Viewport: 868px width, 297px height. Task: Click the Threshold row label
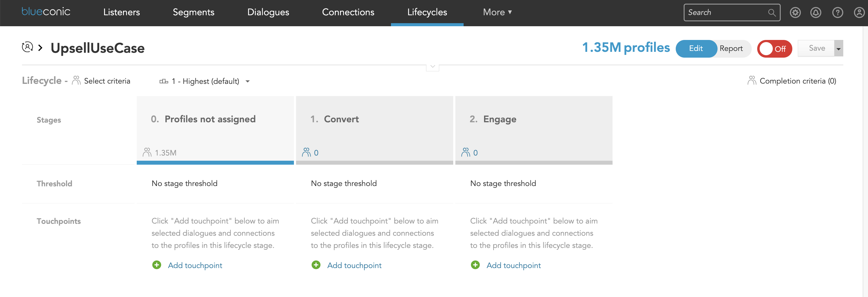tap(55, 184)
